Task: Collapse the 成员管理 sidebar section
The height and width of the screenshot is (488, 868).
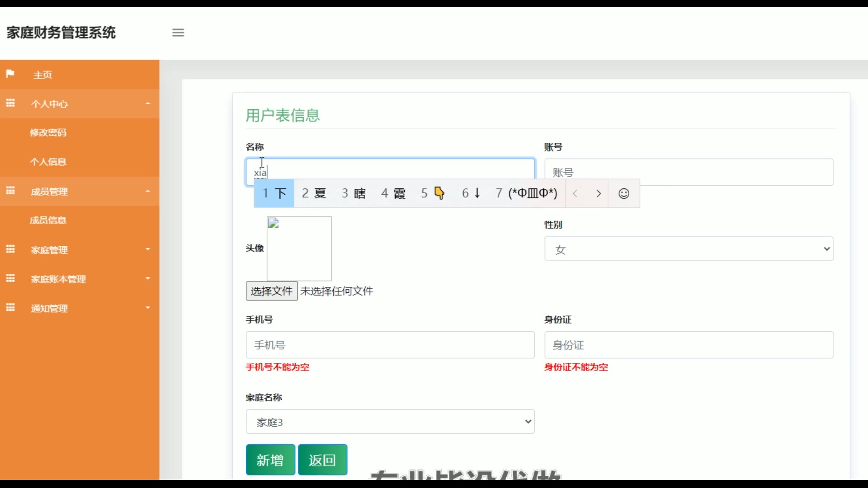Action: (x=80, y=191)
